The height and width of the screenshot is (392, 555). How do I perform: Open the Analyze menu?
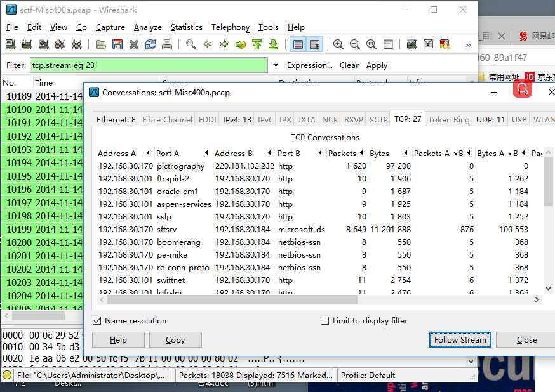point(147,27)
